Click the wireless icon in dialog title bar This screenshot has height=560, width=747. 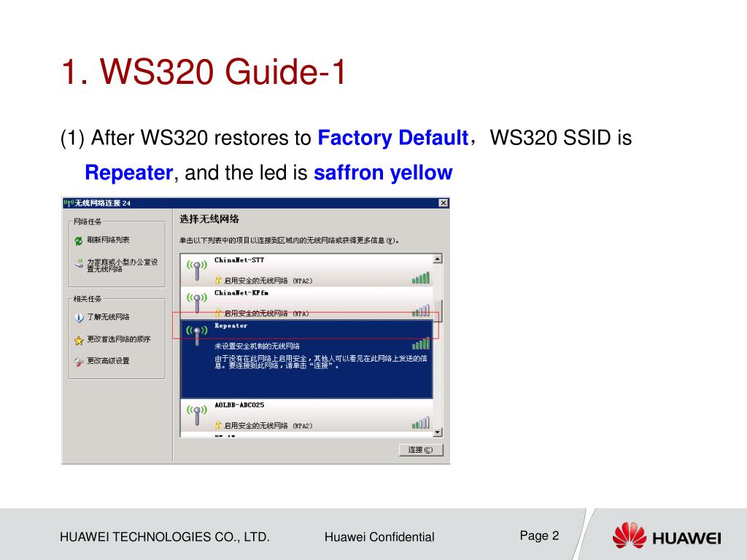coord(68,203)
